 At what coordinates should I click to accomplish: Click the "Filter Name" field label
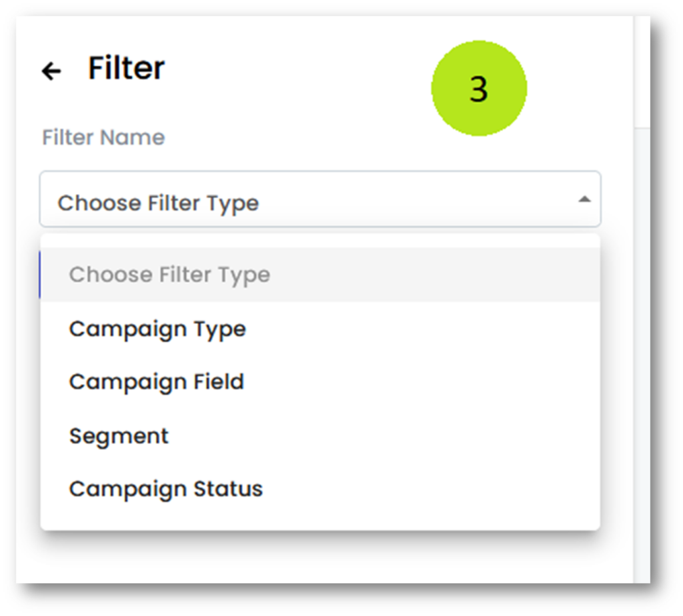103,137
